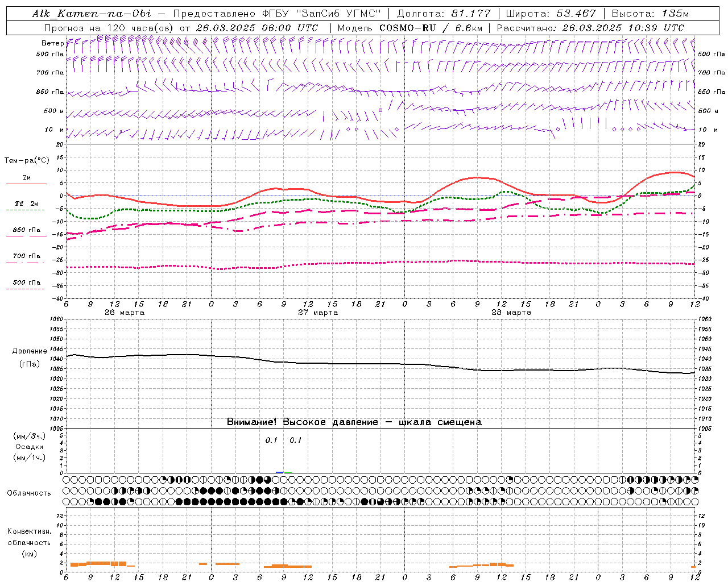This screenshot has width=728, height=582.
Task: Click the 850 гПа wind level label on left
Action: tap(50, 92)
